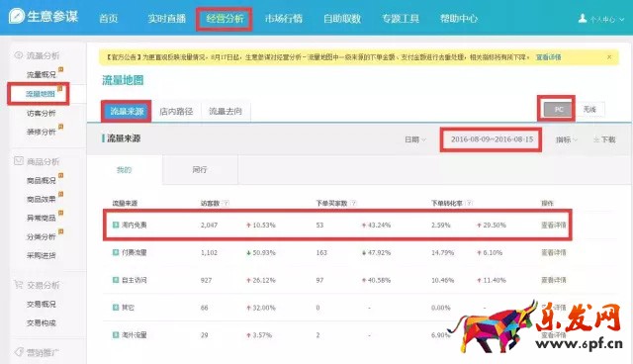
Task: Click the shopping cart icon beside 交易分析
Action: 19,285
